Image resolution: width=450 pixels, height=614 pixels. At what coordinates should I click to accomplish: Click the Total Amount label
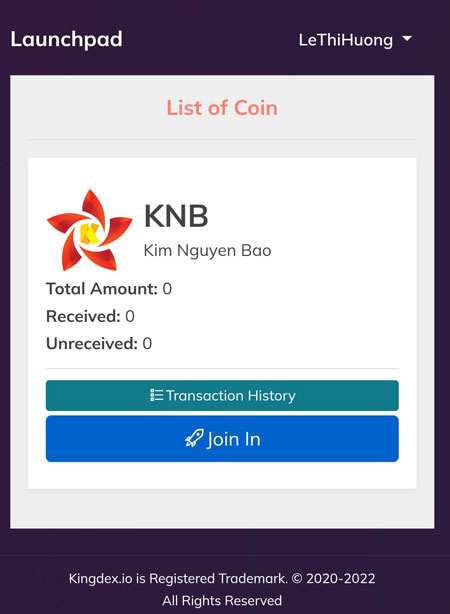pos(102,289)
